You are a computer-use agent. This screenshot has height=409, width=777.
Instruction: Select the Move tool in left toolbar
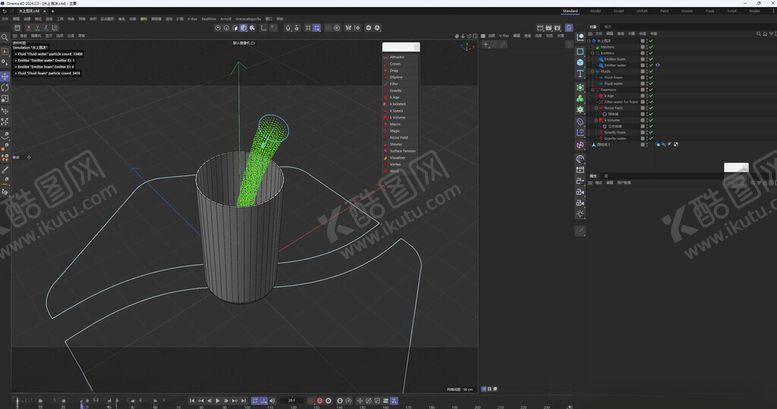point(5,76)
